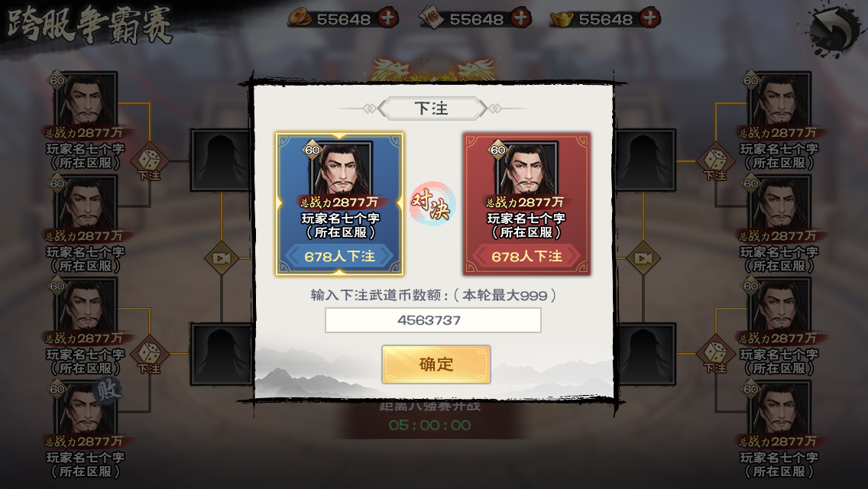
Task: Open the upper-right dice 下注 bet icon
Action: click(x=715, y=162)
